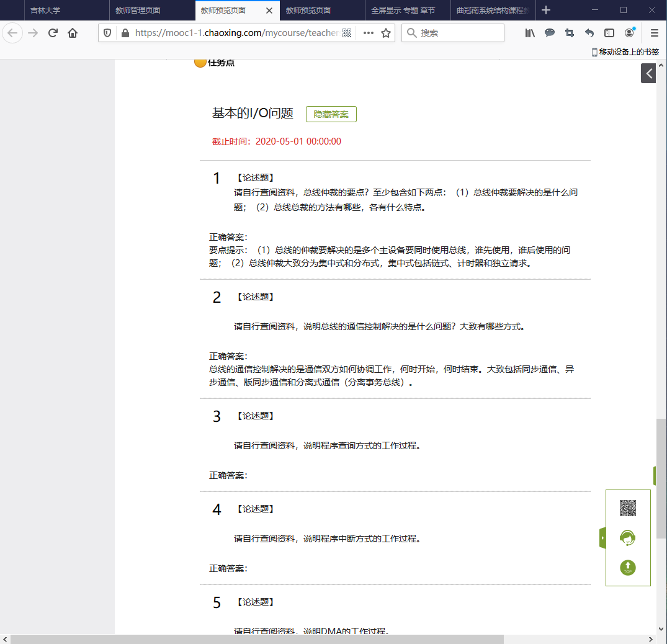This screenshot has height=644, width=667.
Task: Click the green TOP back-to-top icon
Action: [628, 567]
